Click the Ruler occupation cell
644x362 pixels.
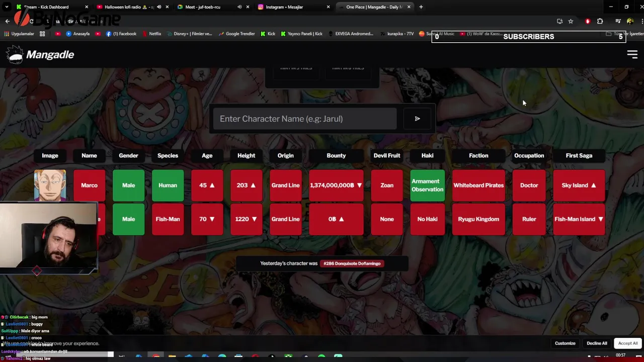pos(529,219)
